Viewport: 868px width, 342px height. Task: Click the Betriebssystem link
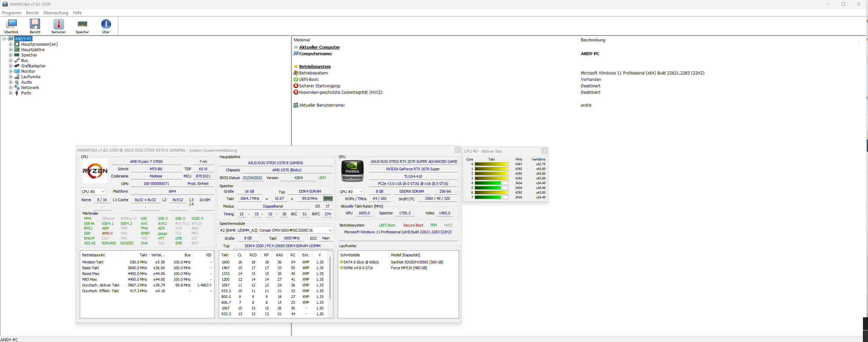coord(315,66)
